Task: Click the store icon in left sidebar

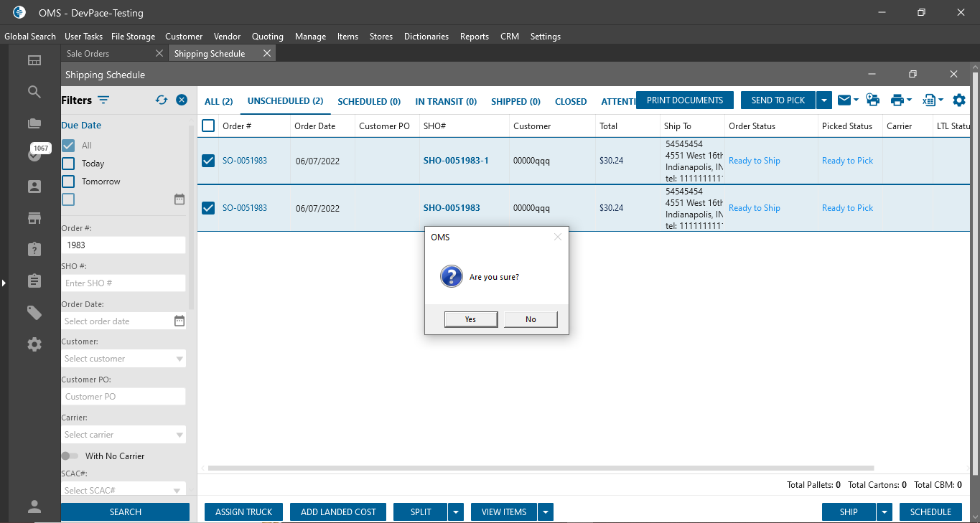Action: coord(34,218)
